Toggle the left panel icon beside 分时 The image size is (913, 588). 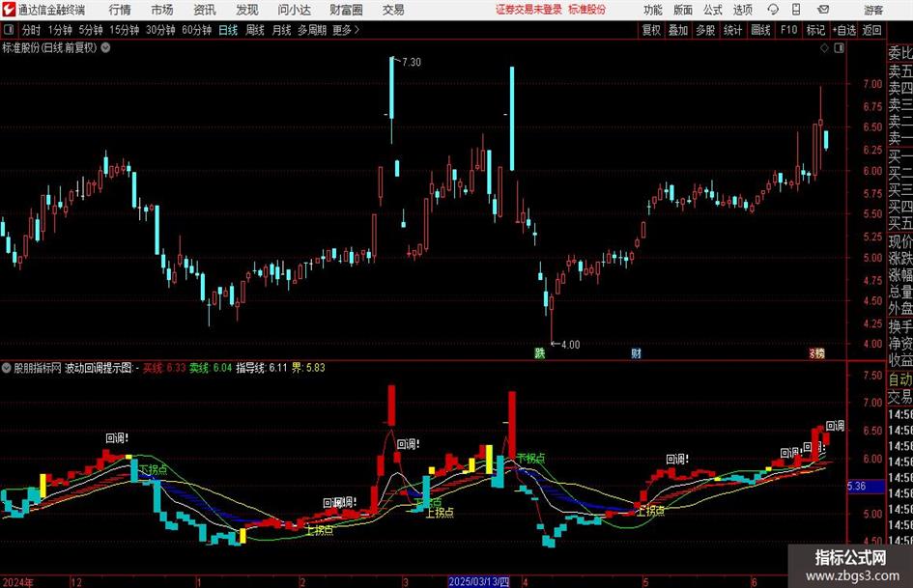[x=8, y=30]
